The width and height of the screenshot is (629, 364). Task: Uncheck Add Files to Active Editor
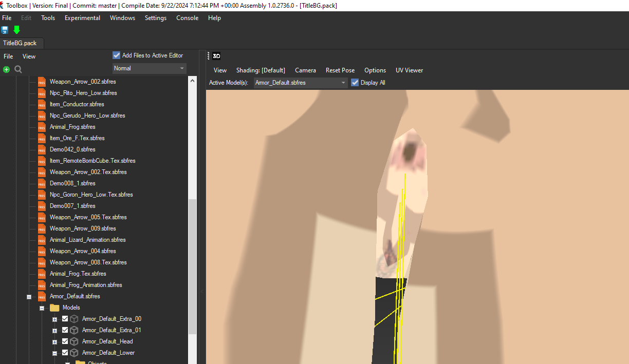(116, 55)
